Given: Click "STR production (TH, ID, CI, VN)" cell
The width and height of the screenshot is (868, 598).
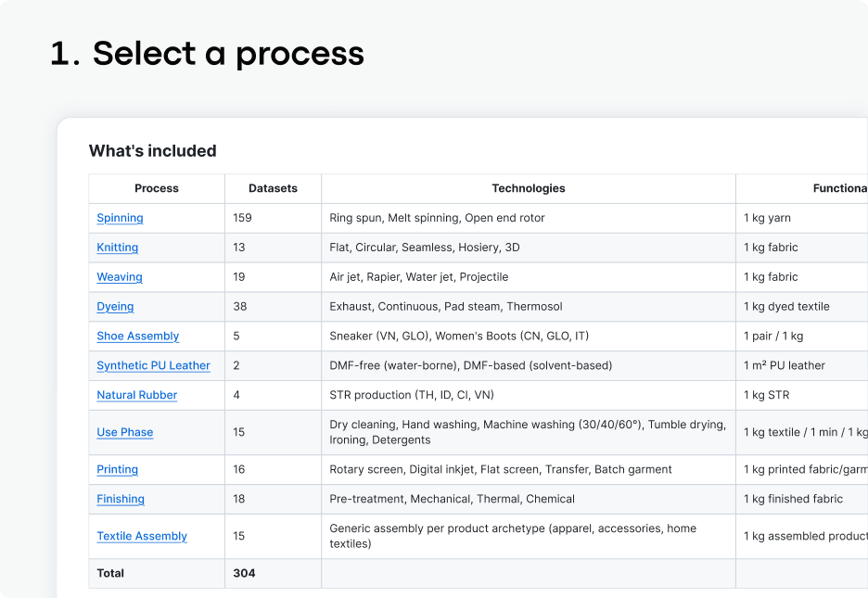Looking at the screenshot, I should tap(529, 395).
